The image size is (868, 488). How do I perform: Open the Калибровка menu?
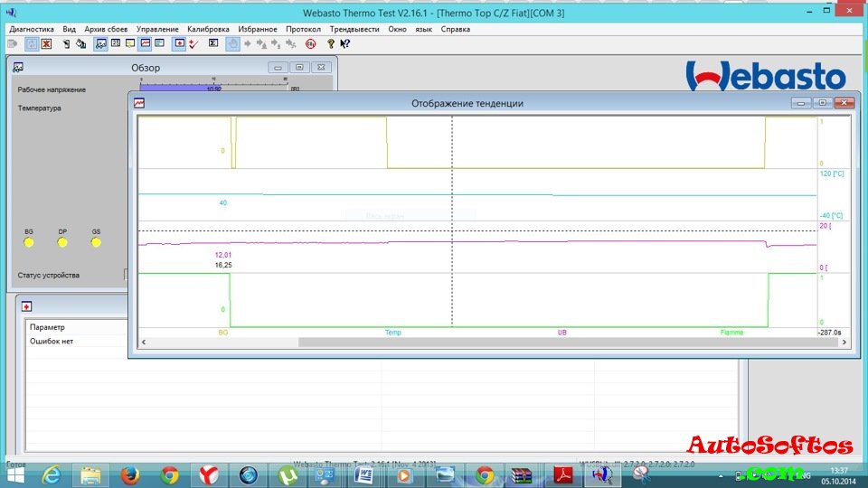208,29
